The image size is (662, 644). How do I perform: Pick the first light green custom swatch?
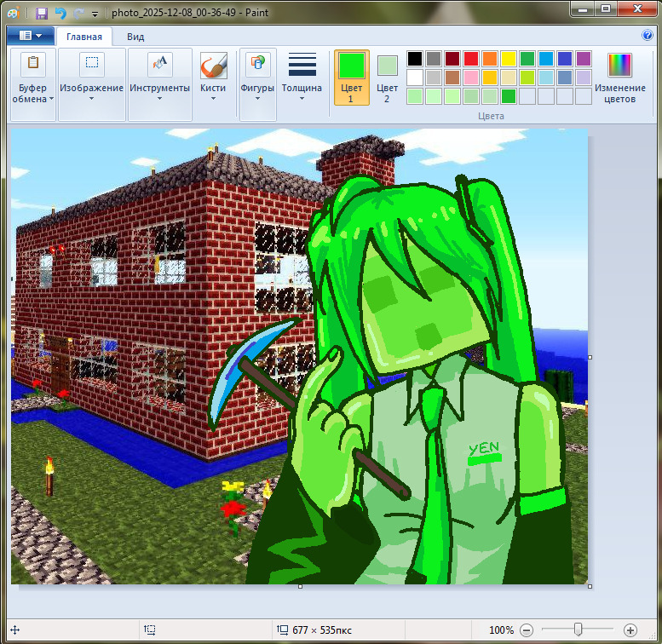coord(415,96)
